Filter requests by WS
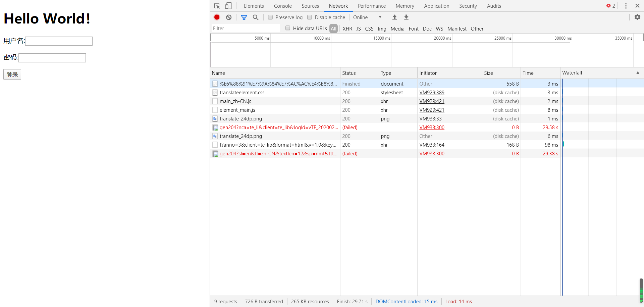The width and height of the screenshot is (644, 307). tap(439, 29)
